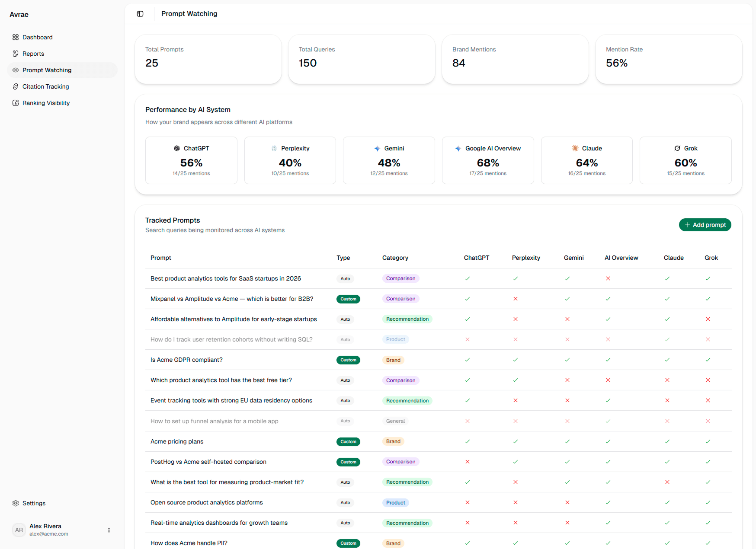Click Brand tag on Is Acme GDPR compliant row
The height and width of the screenshot is (549, 756).
click(x=393, y=360)
